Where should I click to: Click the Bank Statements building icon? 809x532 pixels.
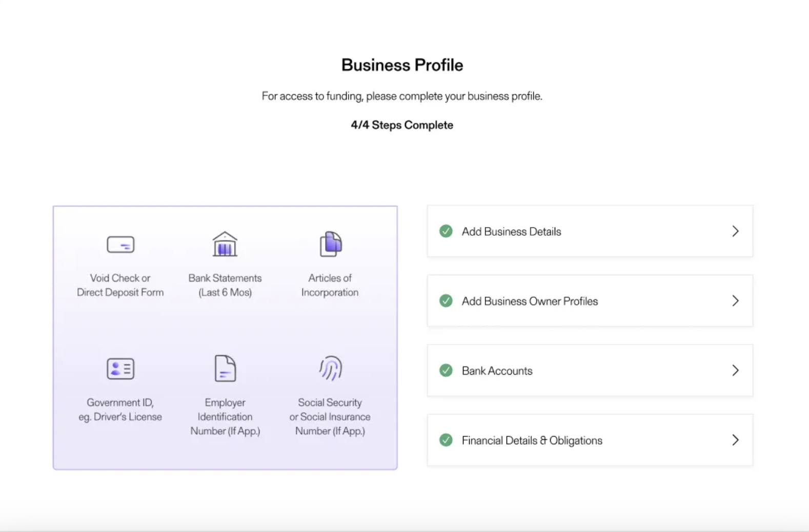coord(225,244)
